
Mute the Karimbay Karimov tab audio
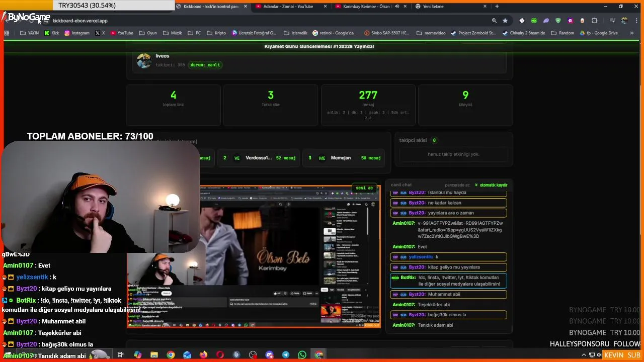[x=397, y=7]
